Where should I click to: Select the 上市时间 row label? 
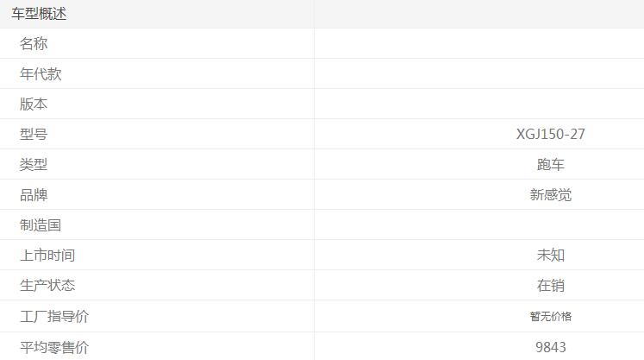point(47,256)
